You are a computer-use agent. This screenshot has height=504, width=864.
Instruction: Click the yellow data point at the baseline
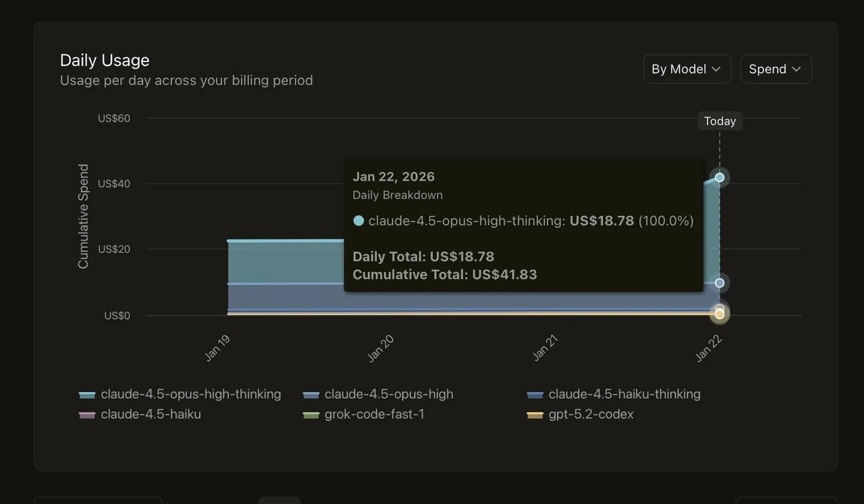coord(720,314)
